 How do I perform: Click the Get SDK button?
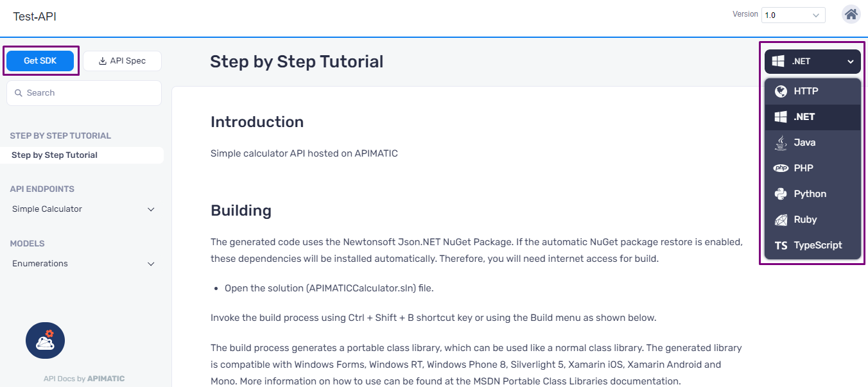pyautogui.click(x=40, y=61)
